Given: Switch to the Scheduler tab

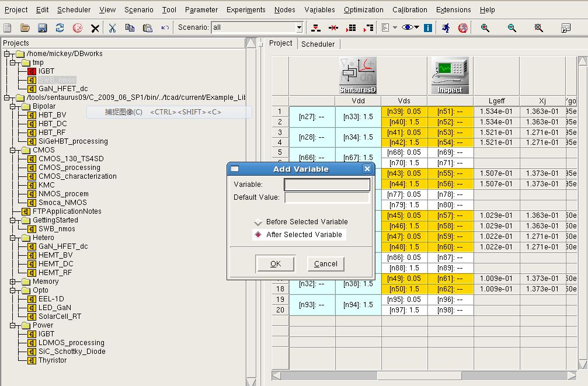Looking at the screenshot, I should tap(318, 44).
